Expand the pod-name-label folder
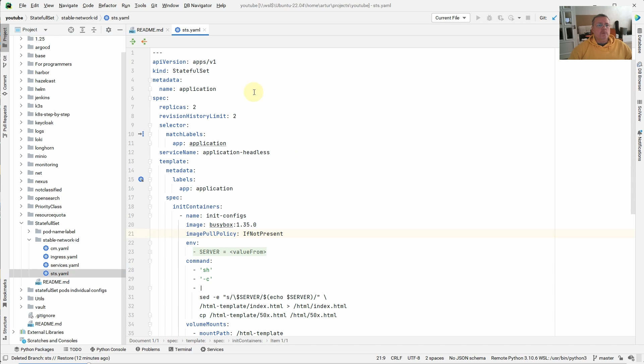Screen dimensions: 644x364 pos(29,232)
